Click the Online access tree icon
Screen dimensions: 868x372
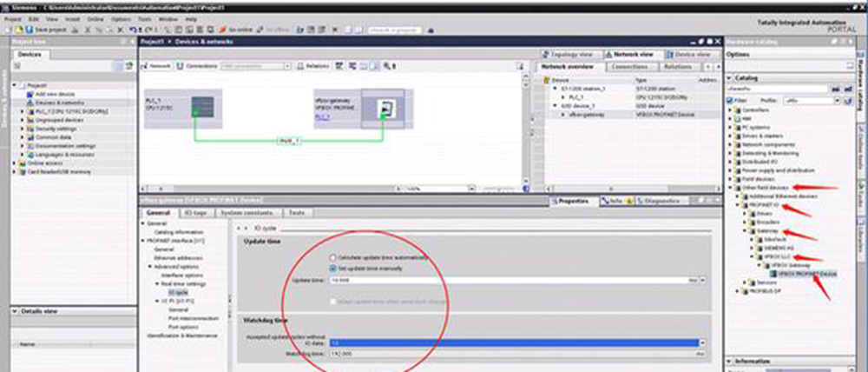click(23, 163)
